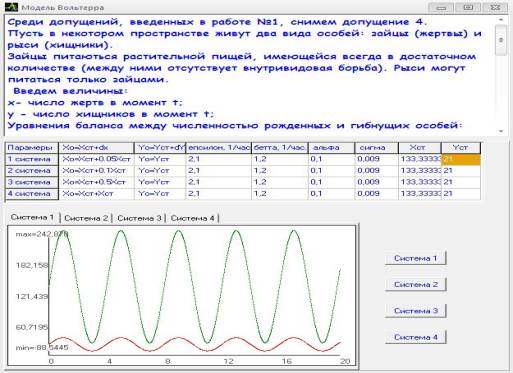Click cell Xo=Xст+0.5Xст
Screen dimensions: 513x373
(x=96, y=182)
